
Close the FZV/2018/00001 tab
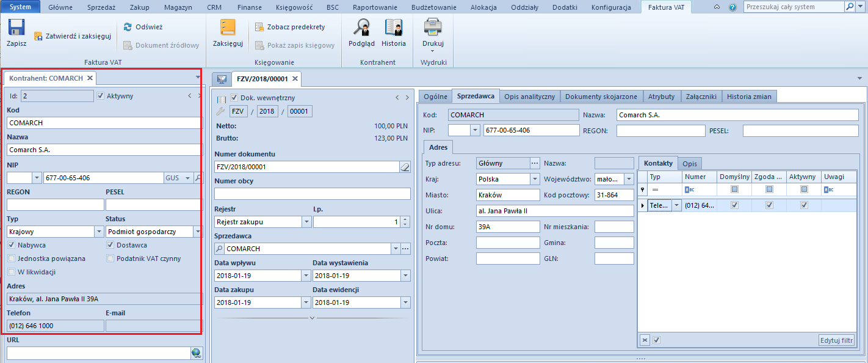coord(295,79)
